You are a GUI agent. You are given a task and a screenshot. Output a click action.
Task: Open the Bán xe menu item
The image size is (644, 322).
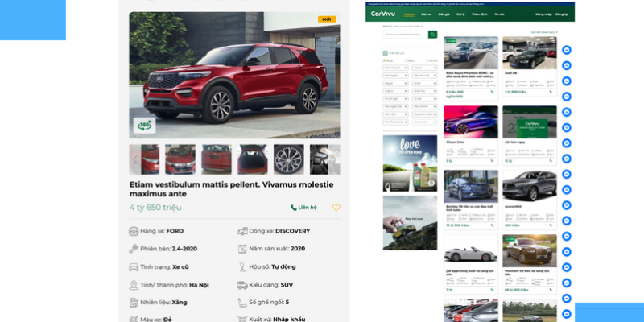coord(426,14)
